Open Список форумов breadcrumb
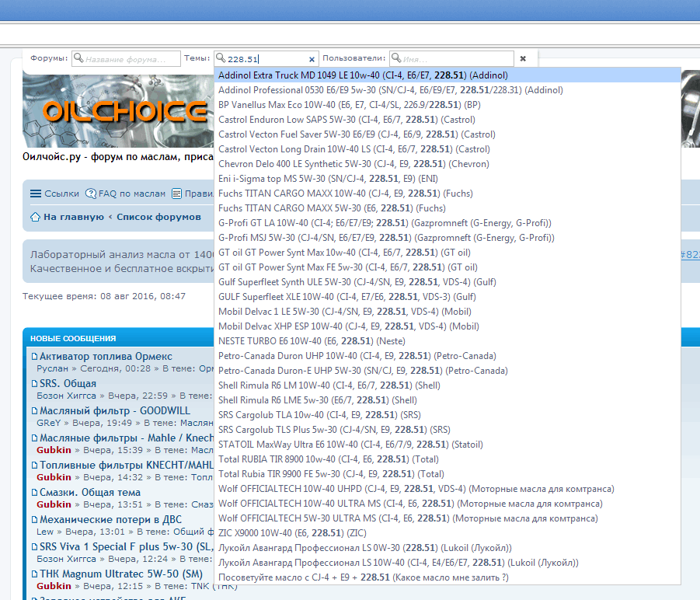This screenshot has width=700, height=600. click(158, 217)
